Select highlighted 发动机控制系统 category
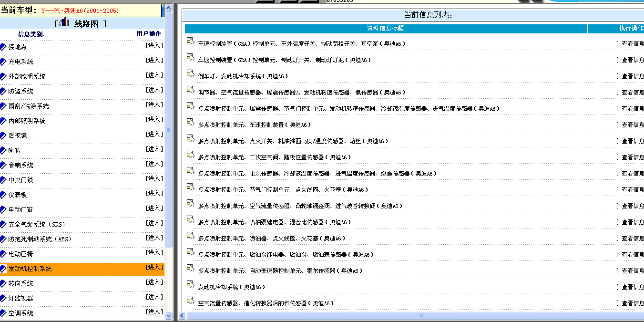Image resolution: width=644 pixels, height=322 pixels. (30, 269)
